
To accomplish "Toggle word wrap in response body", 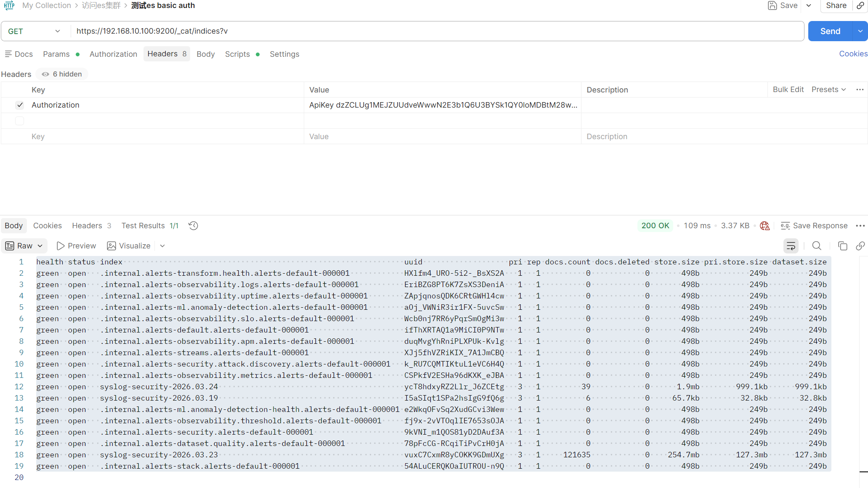I will pyautogui.click(x=791, y=246).
